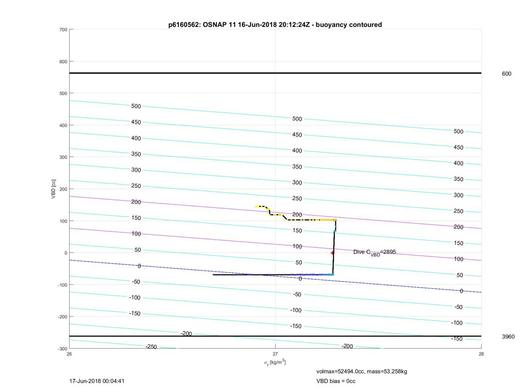
Task: Select the σ_t [kg/m³] x-axis label
Action: pyautogui.click(x=275, y=363)
